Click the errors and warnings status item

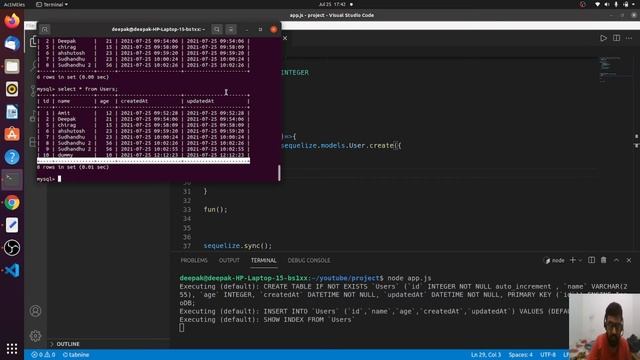(43, 355)
